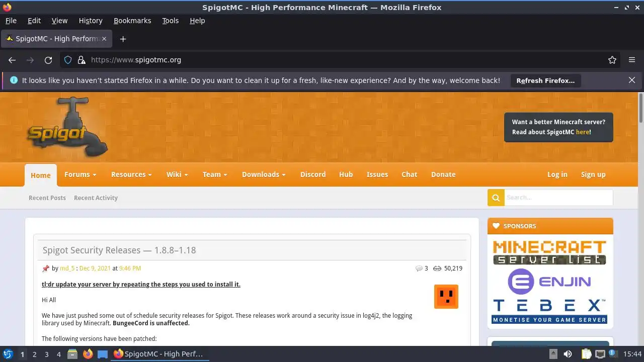Image resolution: width=644 pixels, height=362 pixels.
Task: Open the LXQt start menu icon
Action: 8,354
